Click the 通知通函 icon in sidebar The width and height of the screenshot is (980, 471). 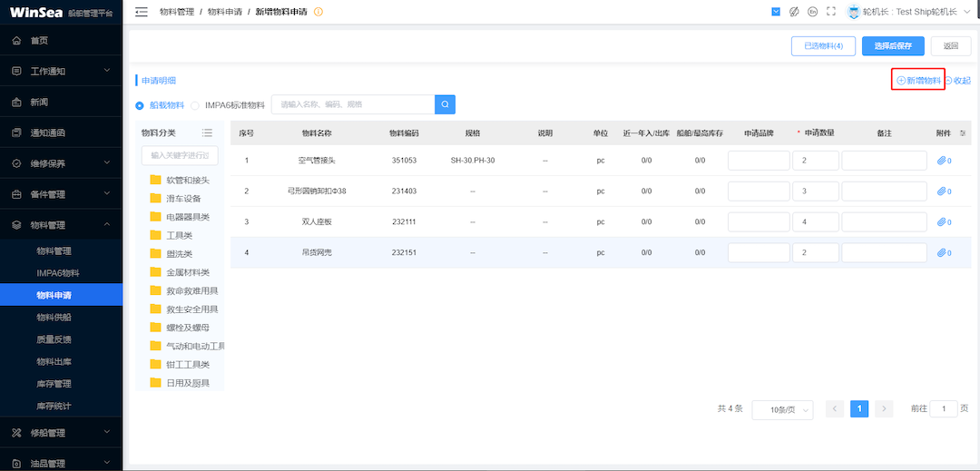[x=17, y=132]
